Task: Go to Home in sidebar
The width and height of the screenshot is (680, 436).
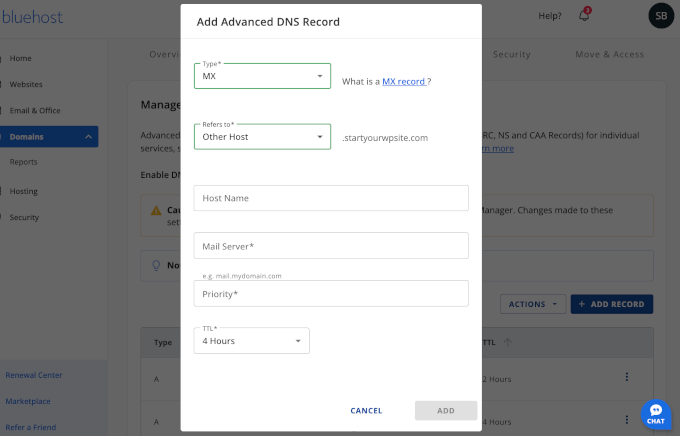Action: point(20,58)
